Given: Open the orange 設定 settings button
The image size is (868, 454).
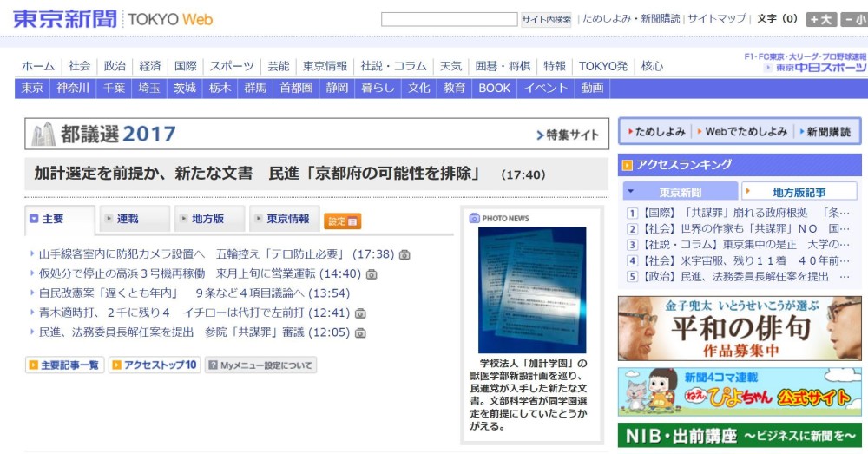Looking at the screenshot, I should click(342, 221).
